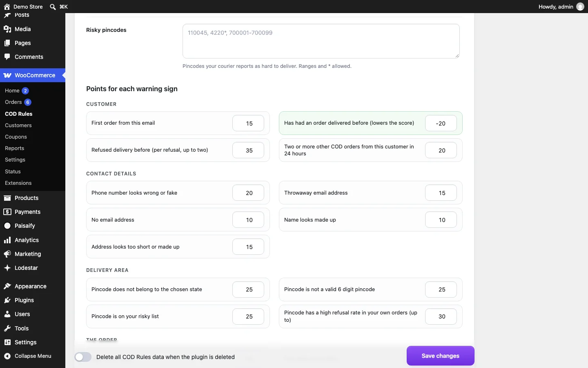Click the Pages icon in sidebar

[7, 43]
